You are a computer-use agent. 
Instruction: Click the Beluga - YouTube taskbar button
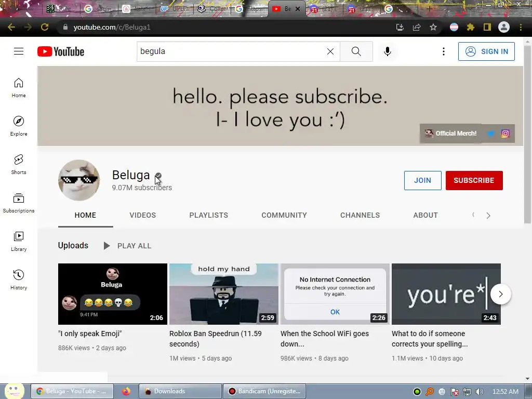point(72,391)
